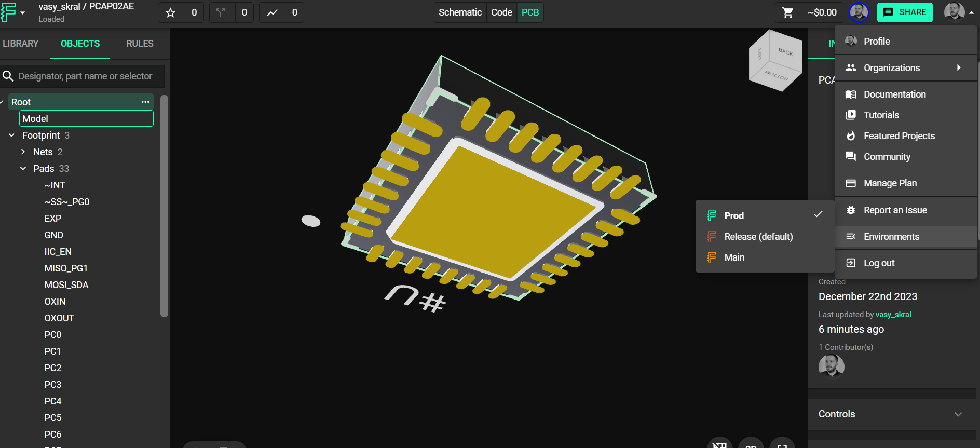
Task: Open the shopping cart icon
Action: pos(787,12)
